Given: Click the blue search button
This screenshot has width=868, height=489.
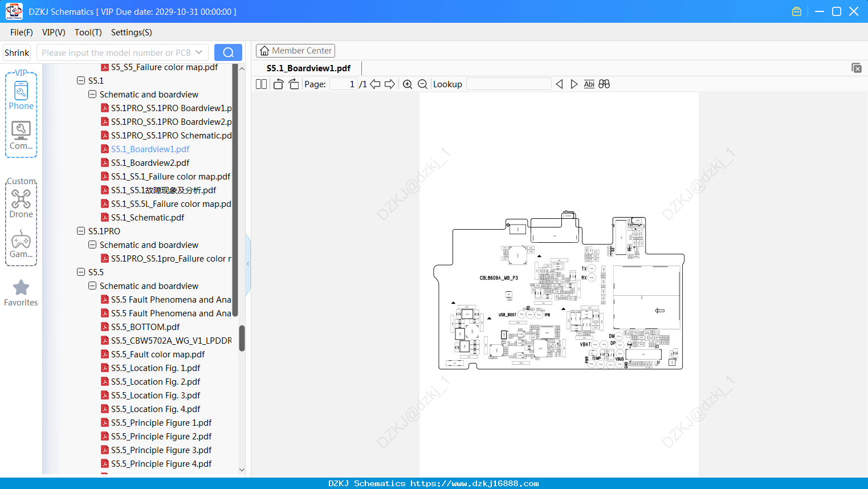Looking at the screenshot, I should pyautogui.click(x=228, y=52).
